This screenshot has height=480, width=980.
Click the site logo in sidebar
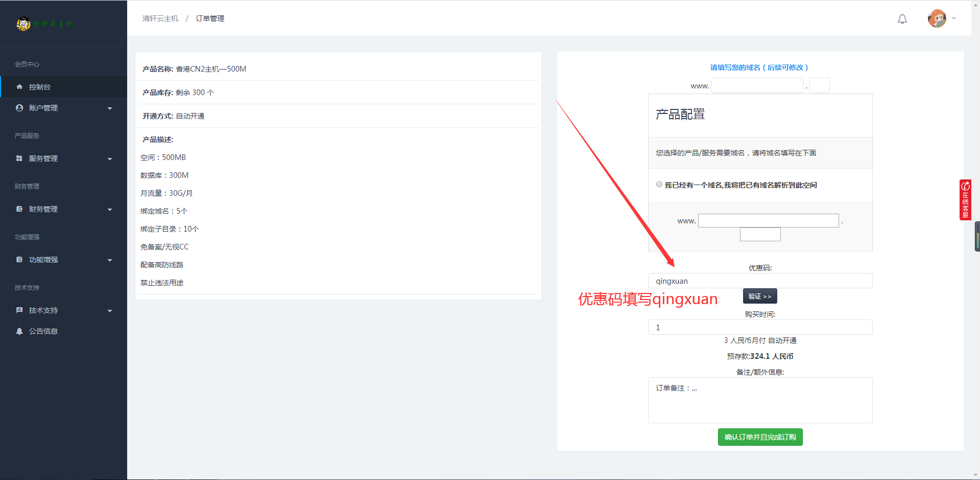[x=44, y=24]
